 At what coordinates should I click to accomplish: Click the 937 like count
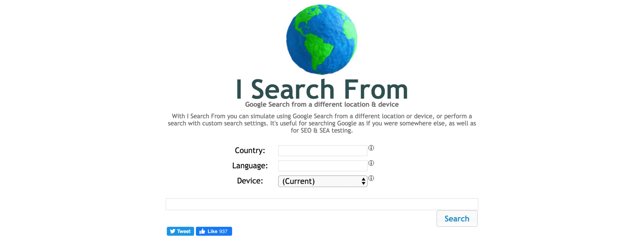[x=223, y=231]
